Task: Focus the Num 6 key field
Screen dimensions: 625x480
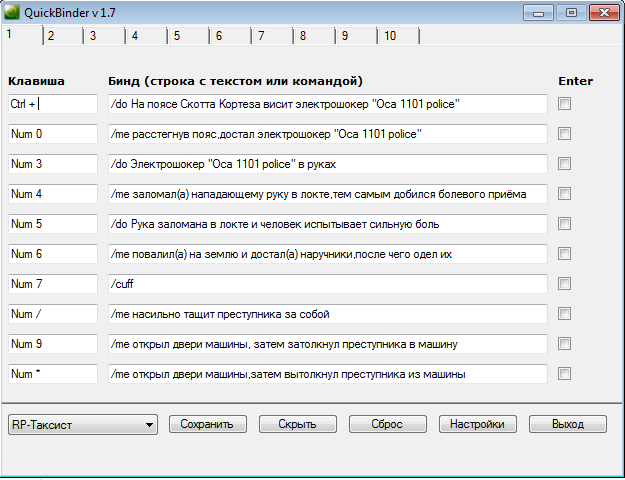Action: (53, 254)
